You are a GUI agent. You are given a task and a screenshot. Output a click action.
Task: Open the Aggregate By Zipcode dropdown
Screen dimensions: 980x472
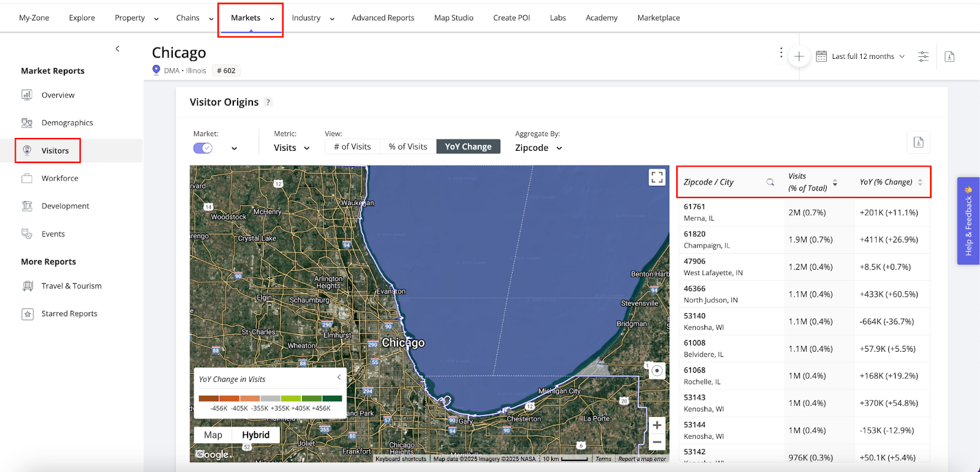[538, 148]
